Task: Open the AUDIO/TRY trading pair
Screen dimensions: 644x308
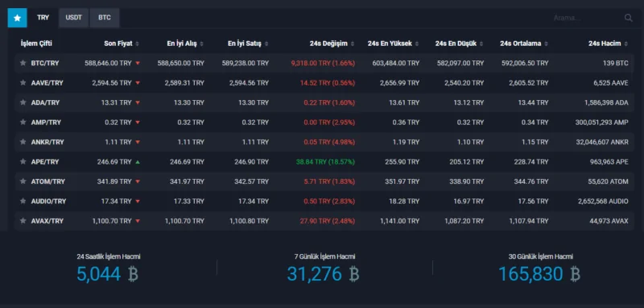Action: (x=48, y=202)
